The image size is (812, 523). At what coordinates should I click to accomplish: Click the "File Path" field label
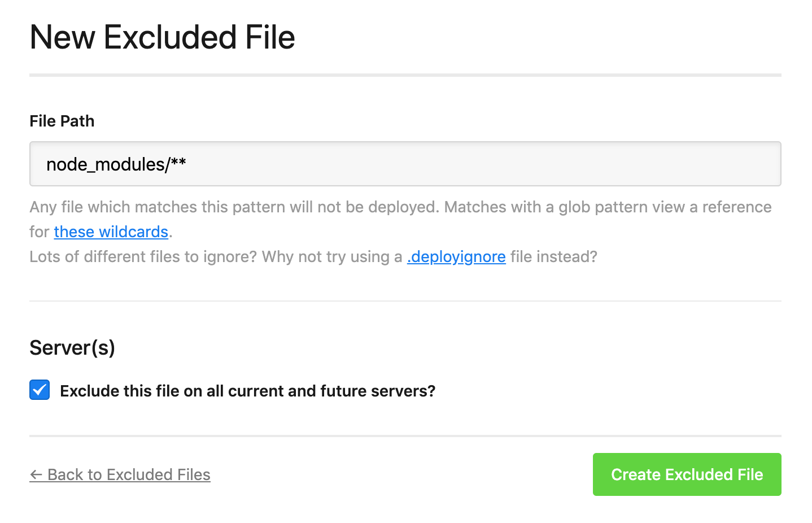pyautogui.click(x=62, y=121)
